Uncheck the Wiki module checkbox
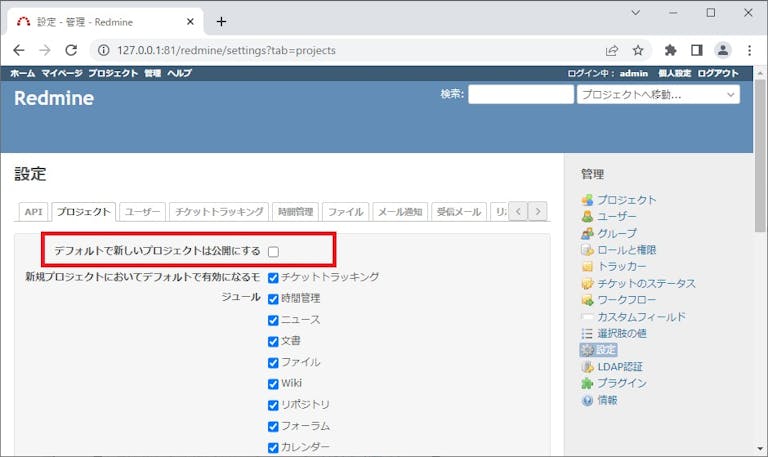Image resolution: width=768 pixels, height=457 pixels. (273, 384)
